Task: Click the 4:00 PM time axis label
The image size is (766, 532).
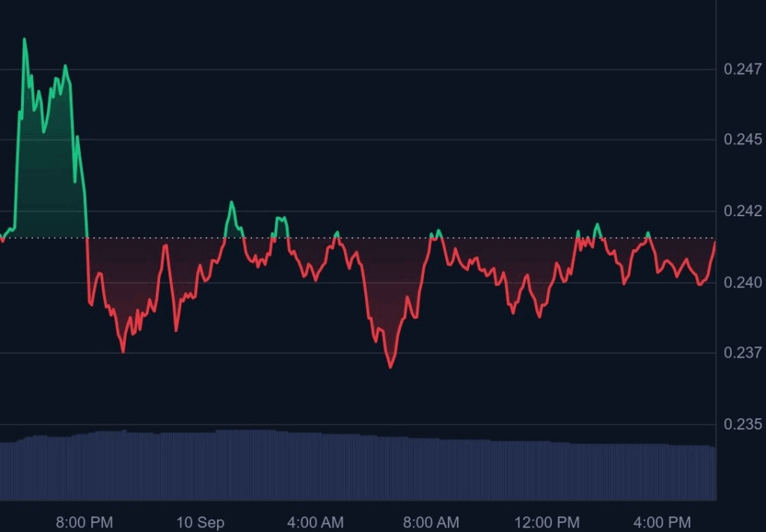Action: pos(663,523)
